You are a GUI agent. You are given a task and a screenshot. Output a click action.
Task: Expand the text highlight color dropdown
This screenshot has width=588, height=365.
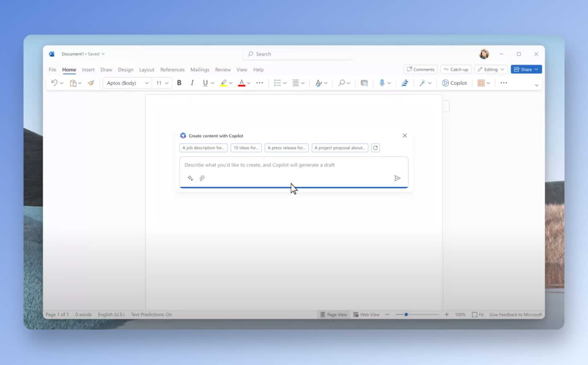click(231, 83)
